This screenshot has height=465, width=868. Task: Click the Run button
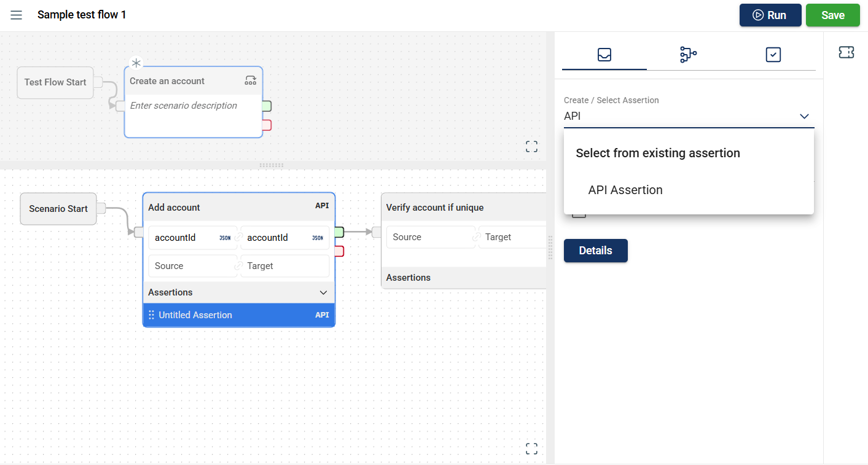770,15
